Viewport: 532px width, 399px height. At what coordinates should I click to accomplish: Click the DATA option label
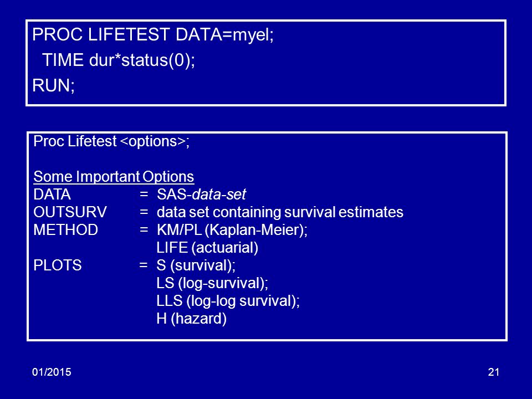[x=52, y=195]
